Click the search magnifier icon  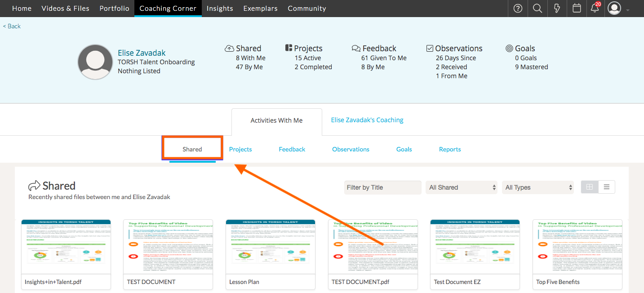pyautogui.click(x=537, y=9)
